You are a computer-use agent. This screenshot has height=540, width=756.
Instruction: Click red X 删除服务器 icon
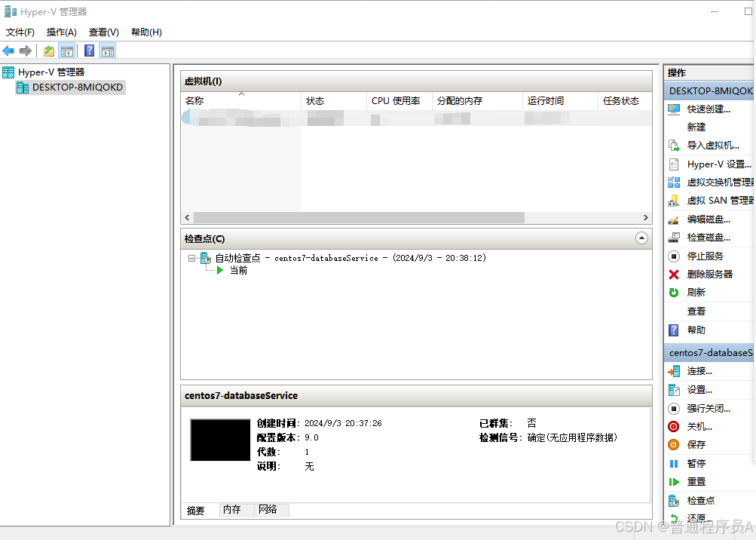674,274
